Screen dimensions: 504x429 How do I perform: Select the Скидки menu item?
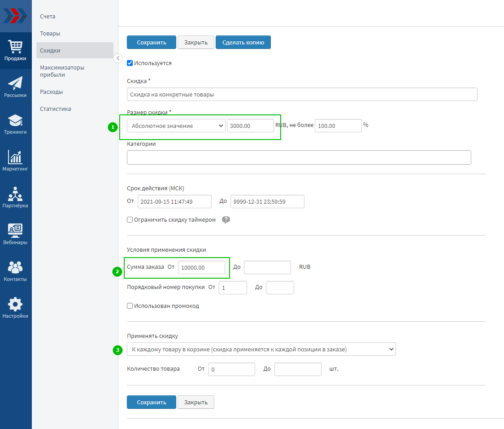point(75,51)
